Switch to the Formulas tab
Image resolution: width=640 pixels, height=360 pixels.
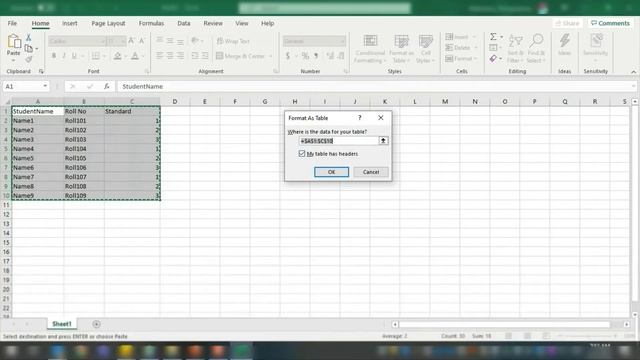click(x=151, y=24)
